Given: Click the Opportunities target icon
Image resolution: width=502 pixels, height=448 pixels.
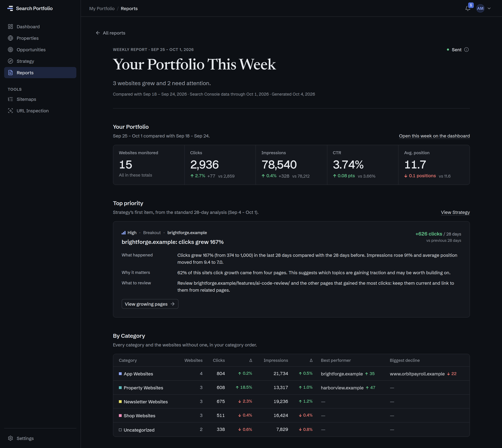Looking at the screenshot, I should point(10,50).
